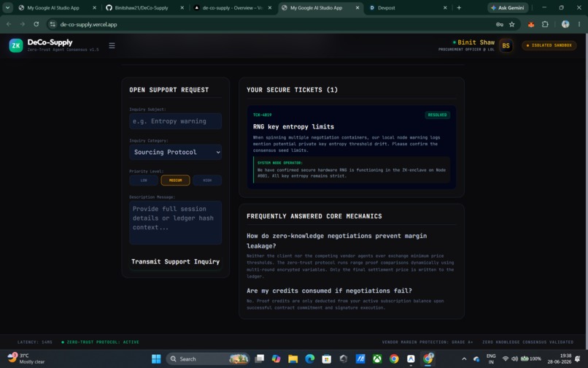Screen dimensions: 588x368
Task: Focus the Inquiry Subject input field
Action: tap(176, 121)
